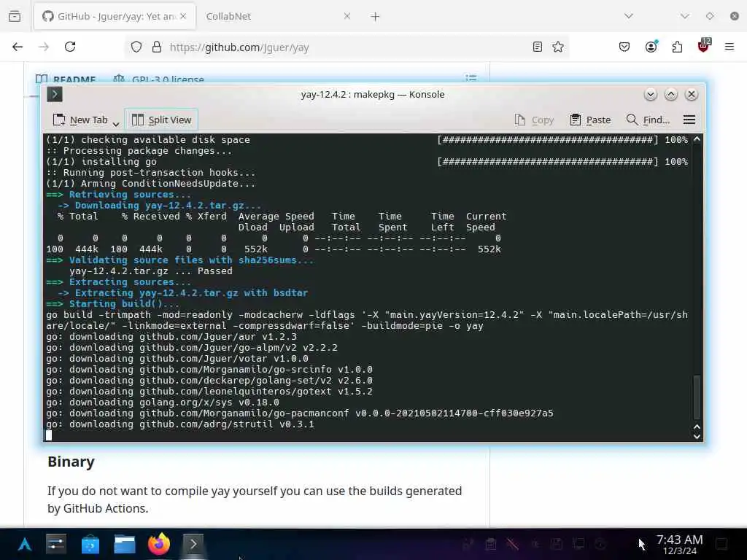Restore down the Firefox window
This screenshot has width=747, height=560.
pyautogui.click(x=710, y=16)
